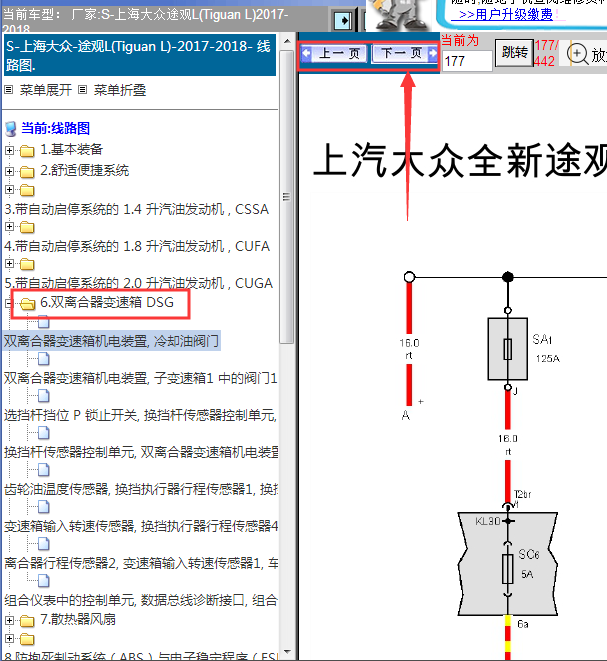Open 4.带自动启停系统的 1.8 升汽油发动机 CUFA
This screenshot has height=661, width=607.
coord(137,246)
